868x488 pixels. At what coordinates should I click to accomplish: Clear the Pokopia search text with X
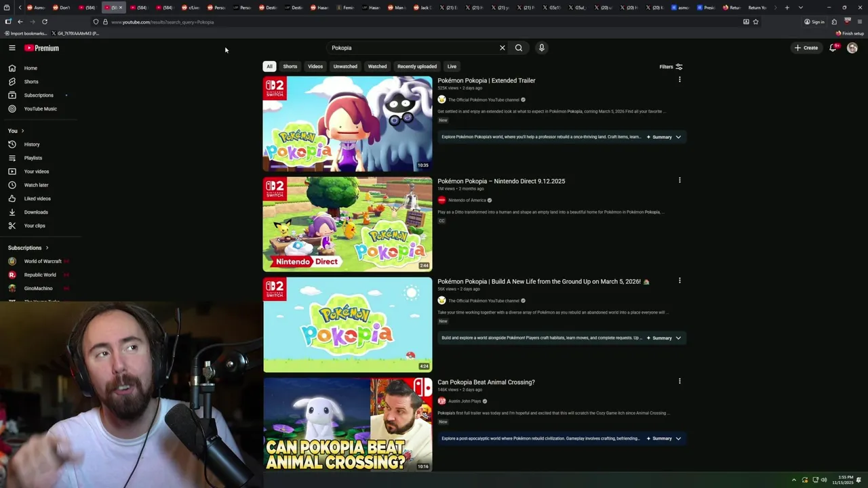(502, 48)
